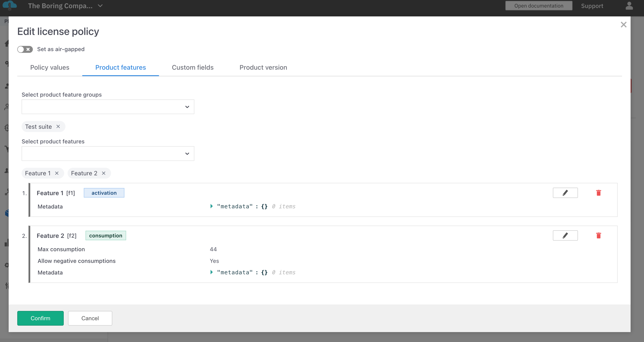This screenshot has width=644, height=342.
Task: Open Select product feature groups dropdown
Action: (x=108, y=107)
